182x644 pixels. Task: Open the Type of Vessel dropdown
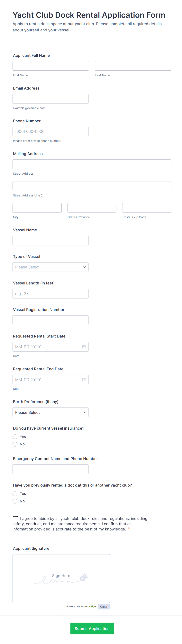click(x=50, y=267)
